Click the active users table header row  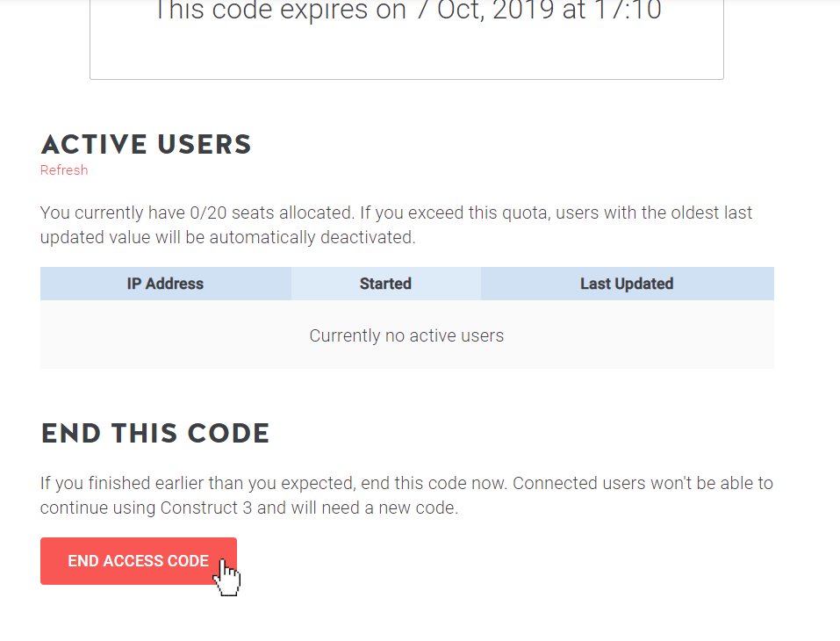(406, 283)
